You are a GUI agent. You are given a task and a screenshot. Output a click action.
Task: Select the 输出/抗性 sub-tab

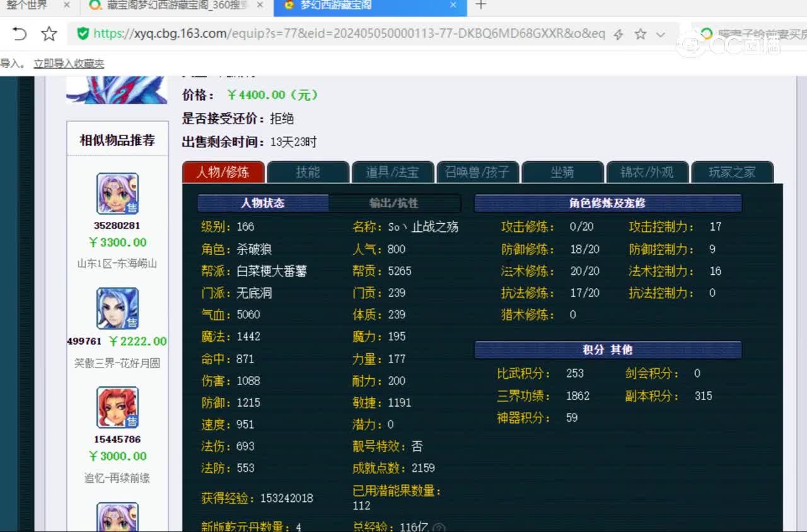point(395,203)
